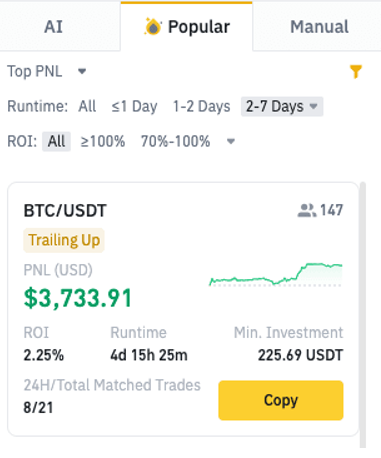The height and width of the screenshot is (458, 381).
Task: Filter ROI to 70%-100%
Action: pos(175,142)
